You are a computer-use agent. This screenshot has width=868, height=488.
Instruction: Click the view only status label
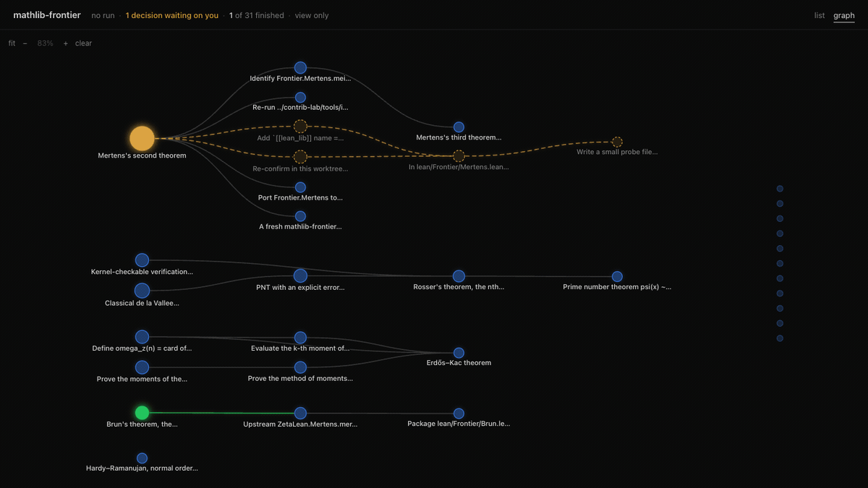click(312, 15)
